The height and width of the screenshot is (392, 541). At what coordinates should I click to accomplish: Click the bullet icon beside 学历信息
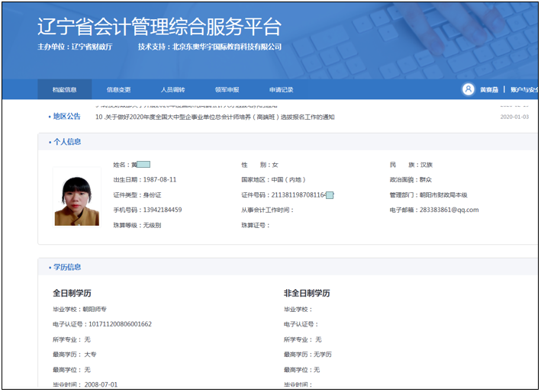click(49, 267)
